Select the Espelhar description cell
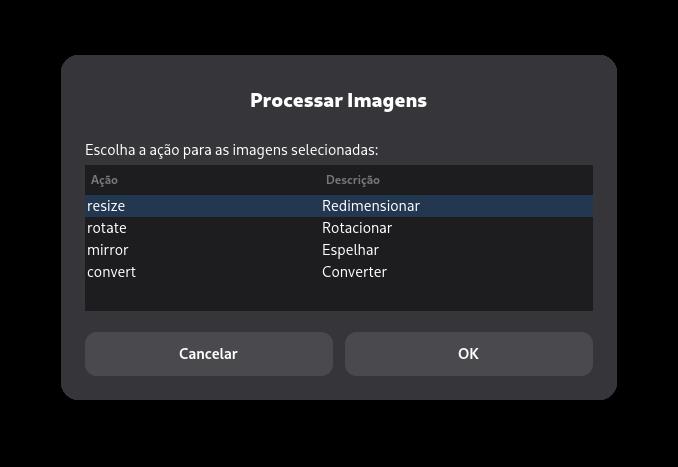The height and width of the screenshot is (467, 678). point(351,250)
